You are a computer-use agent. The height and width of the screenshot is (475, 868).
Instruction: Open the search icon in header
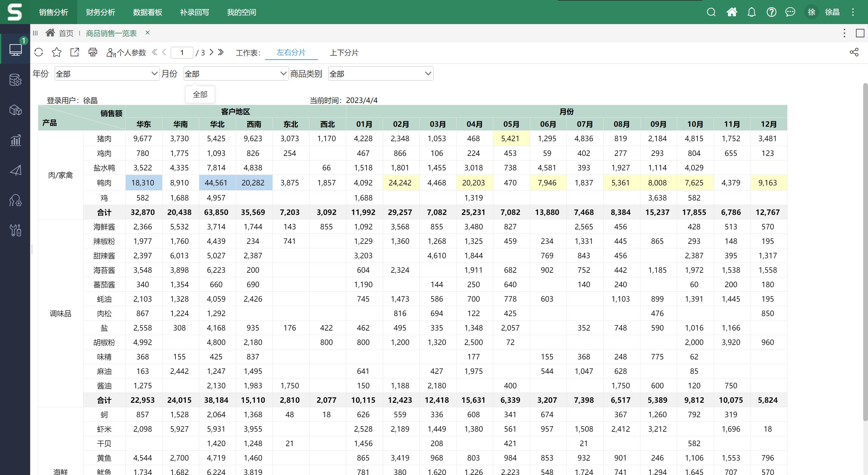711,12
